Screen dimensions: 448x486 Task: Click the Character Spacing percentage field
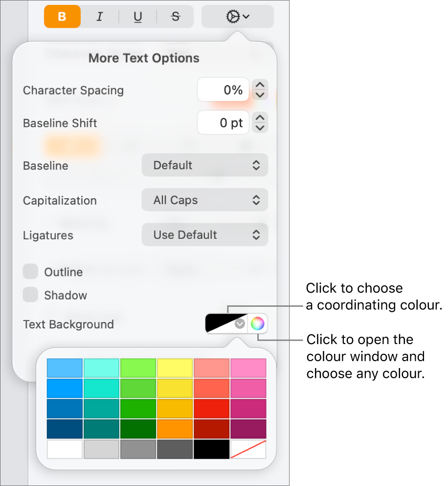223,90
